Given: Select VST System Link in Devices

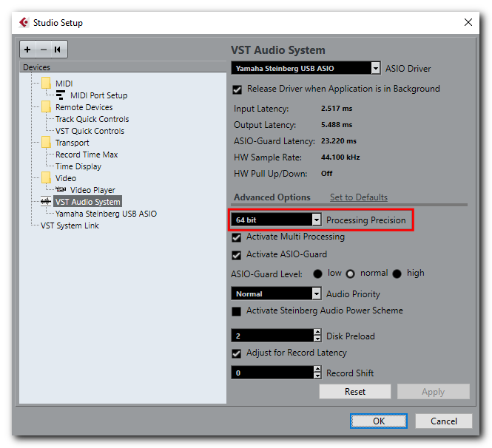Looking at the screenshot, I should click(x=70, y=225).
